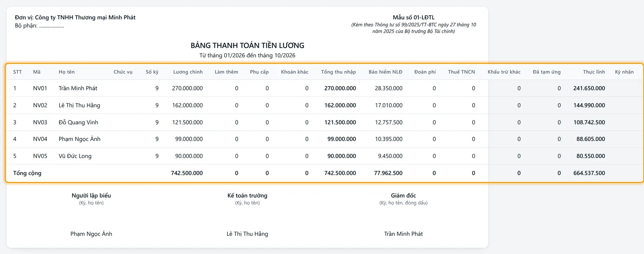
Task: Click the 'Ký nhận' column header
Action: pos(624,72)
